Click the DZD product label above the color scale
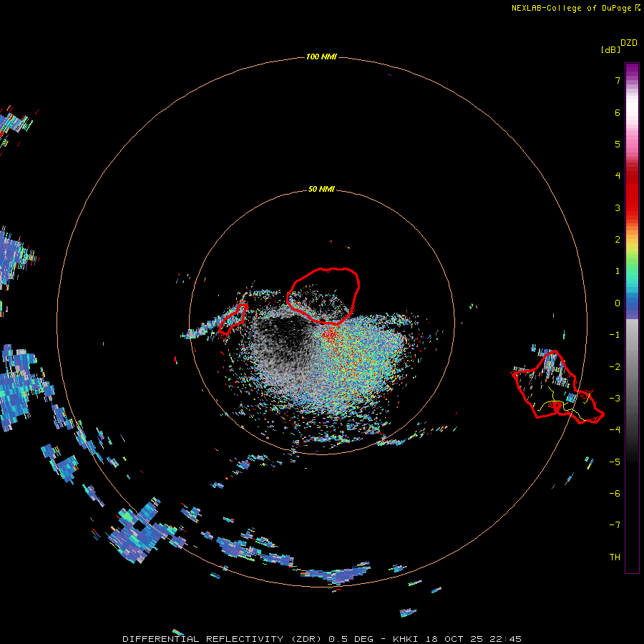This screenshot has height=644, width=644. click(629, 43)
